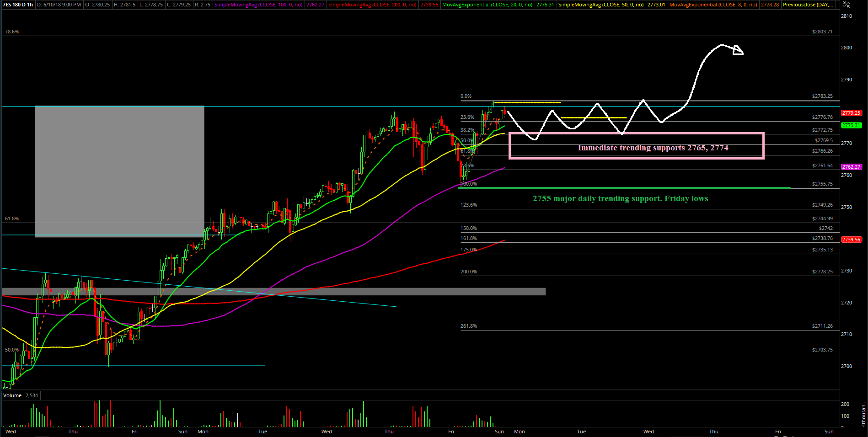
Task: Click the $2728.25 Fibonacci price label
Action: (x=822, y=272)
